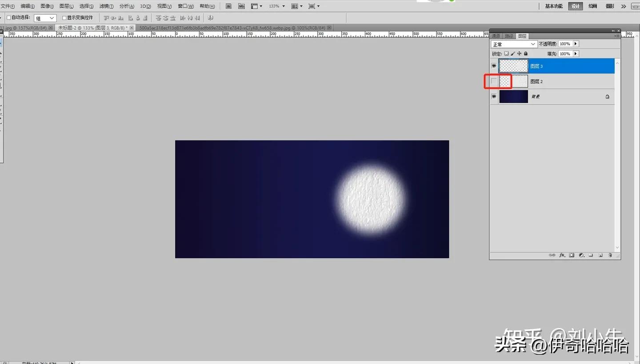This screenshot has height=364, width=640.
Task: Hide the 图层 3 layer
Action: [x=493, y=66]
